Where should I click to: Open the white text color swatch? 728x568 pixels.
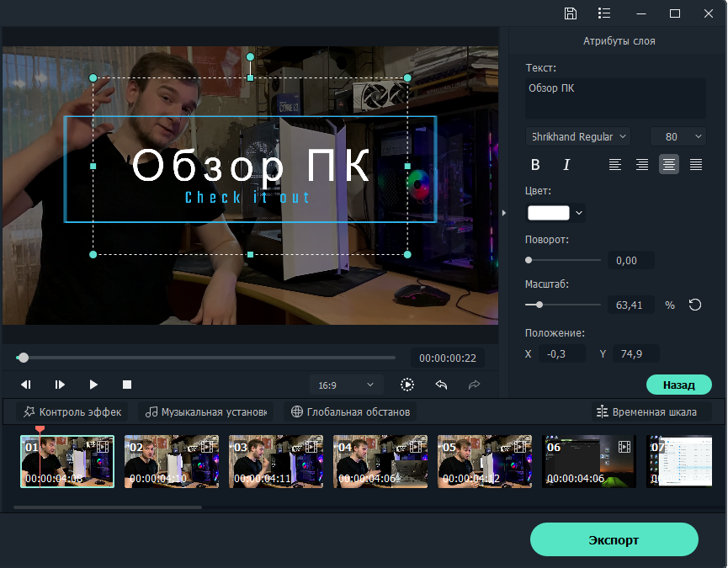pos(549,213)
